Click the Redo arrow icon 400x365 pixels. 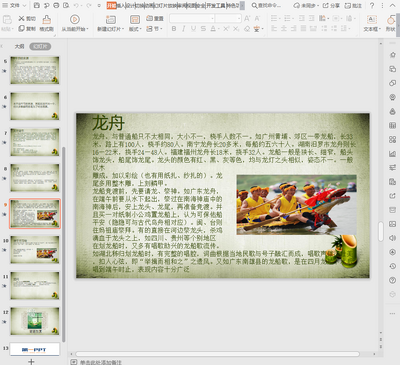point(89,5)
